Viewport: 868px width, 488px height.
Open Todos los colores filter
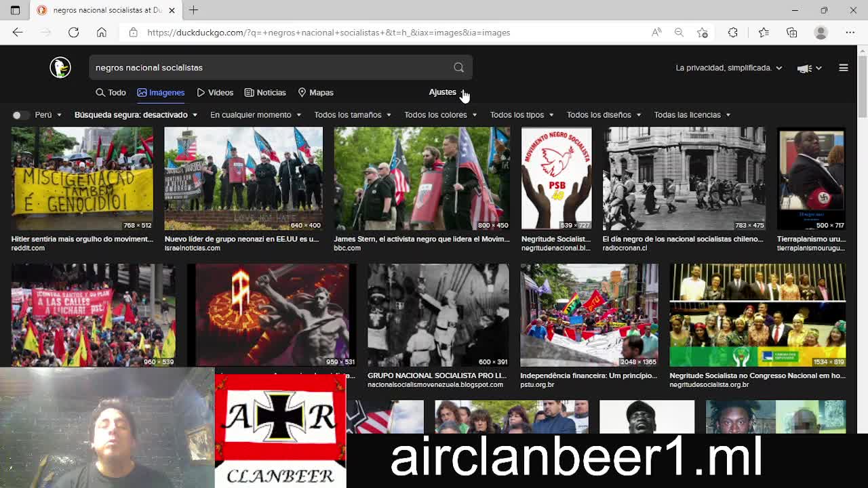click(441, 115)
